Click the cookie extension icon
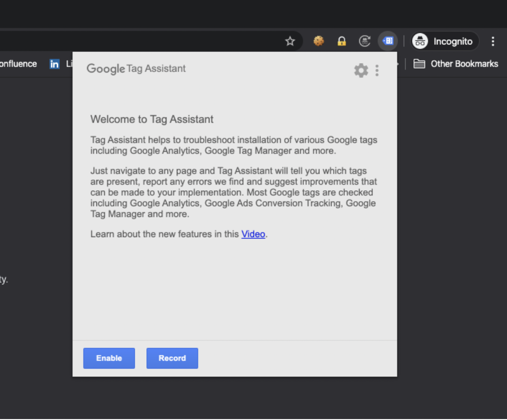This screenshot has height=420, width=507. pyautogui.click(x=319, y=41)
